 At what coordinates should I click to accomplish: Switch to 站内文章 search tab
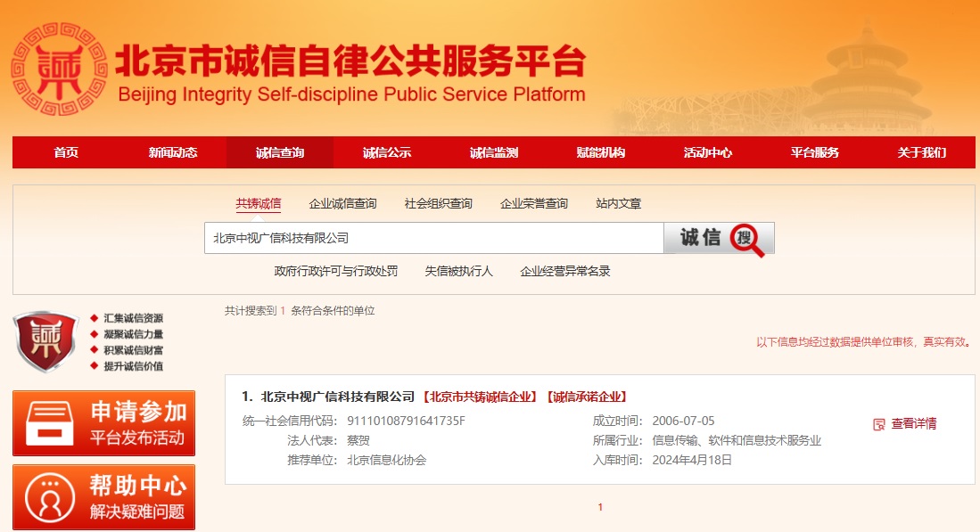(x=618, y=204)
